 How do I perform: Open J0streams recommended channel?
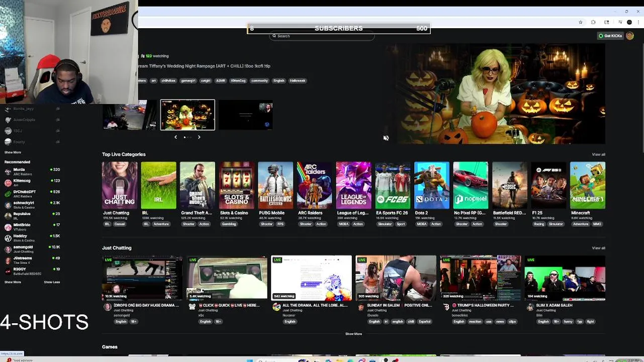pyautogui.click(x=32, y=259)
